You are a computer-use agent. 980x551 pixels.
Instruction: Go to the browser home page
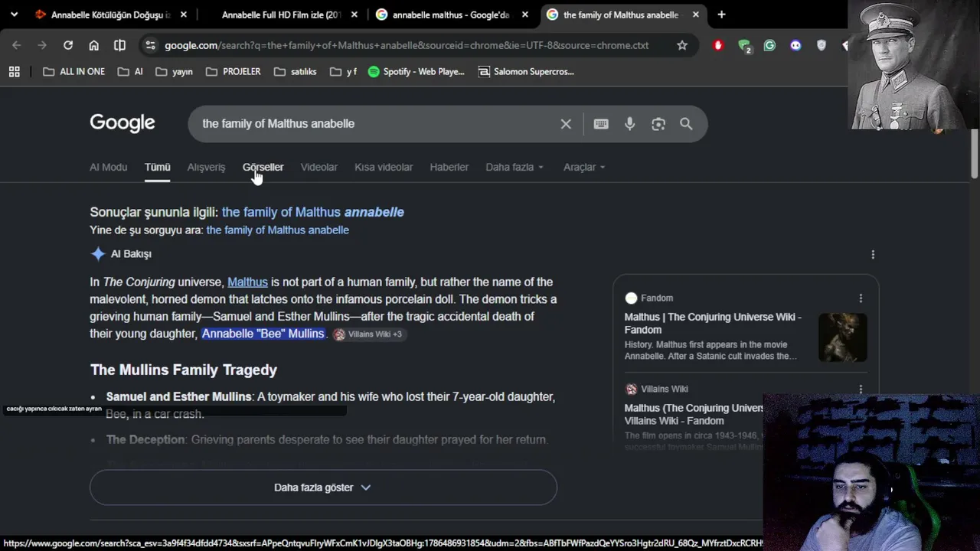(x=93, y=45)
